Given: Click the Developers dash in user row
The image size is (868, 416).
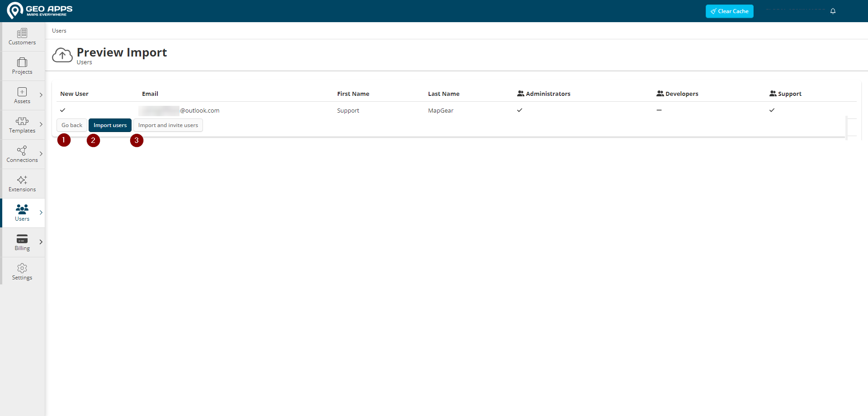Looking at the screenshot, I should [x=659, y=110].
